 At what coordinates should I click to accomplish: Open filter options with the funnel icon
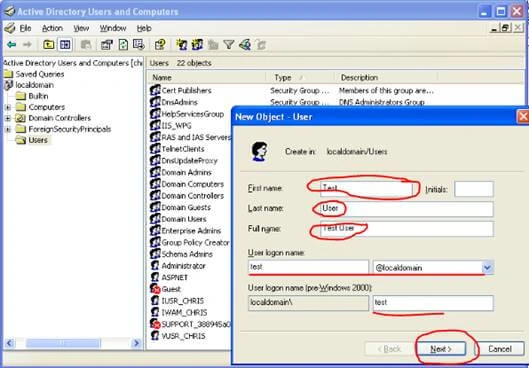[x=229, y=45]
